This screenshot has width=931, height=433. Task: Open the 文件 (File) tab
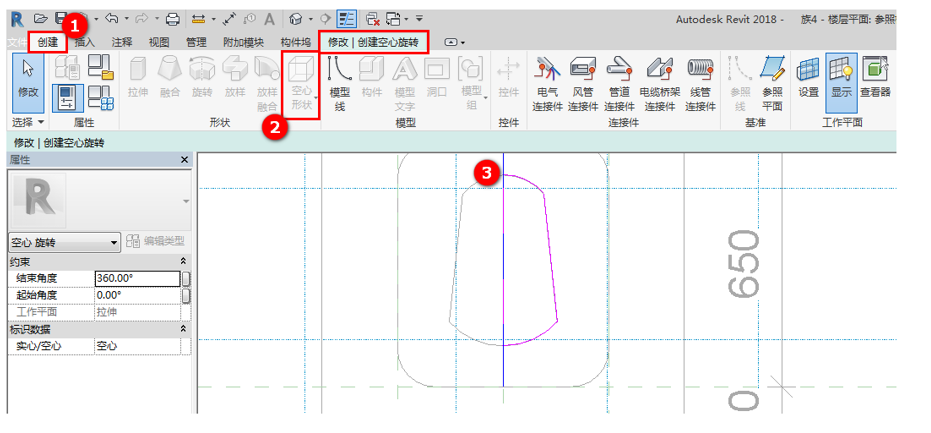pos(18,42)
